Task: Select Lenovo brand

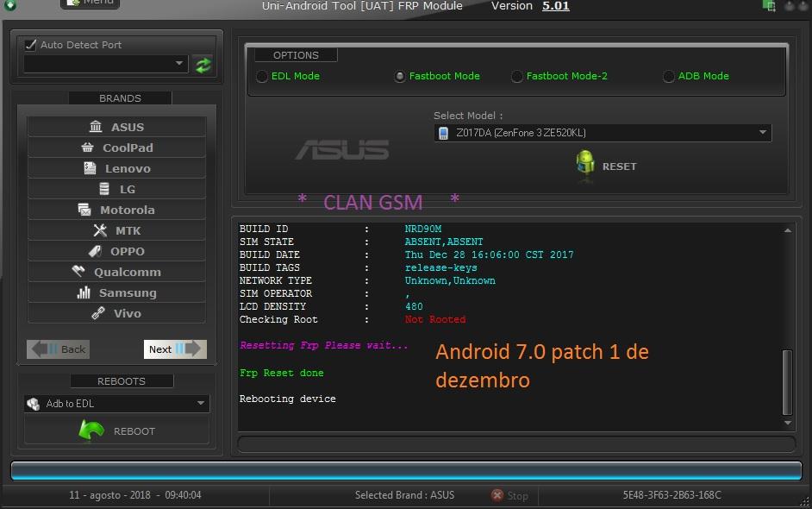Action: [x=116, y=168]
